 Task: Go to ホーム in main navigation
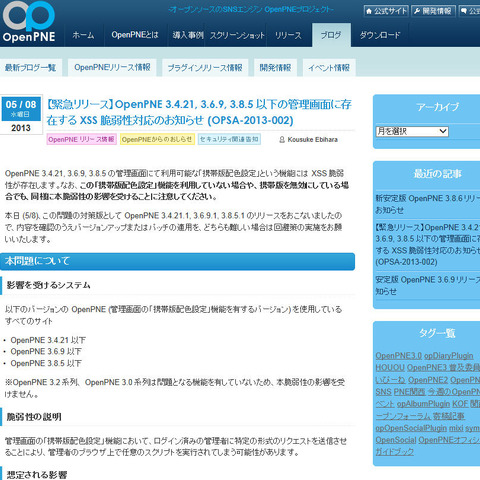83,35
